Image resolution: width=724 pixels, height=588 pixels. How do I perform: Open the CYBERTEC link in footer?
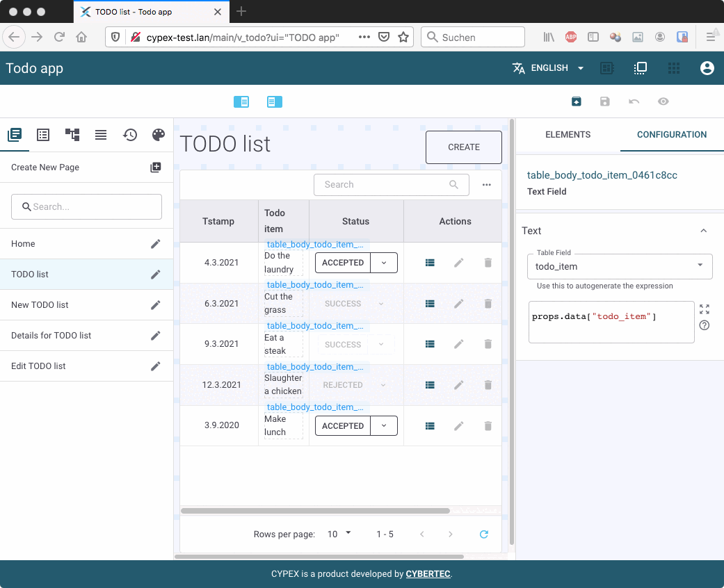428,573
